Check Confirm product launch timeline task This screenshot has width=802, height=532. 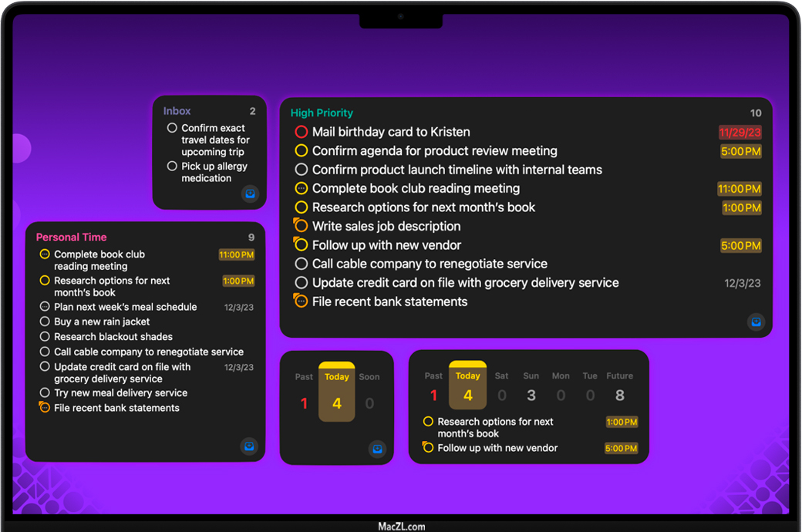tap(302, 170)
